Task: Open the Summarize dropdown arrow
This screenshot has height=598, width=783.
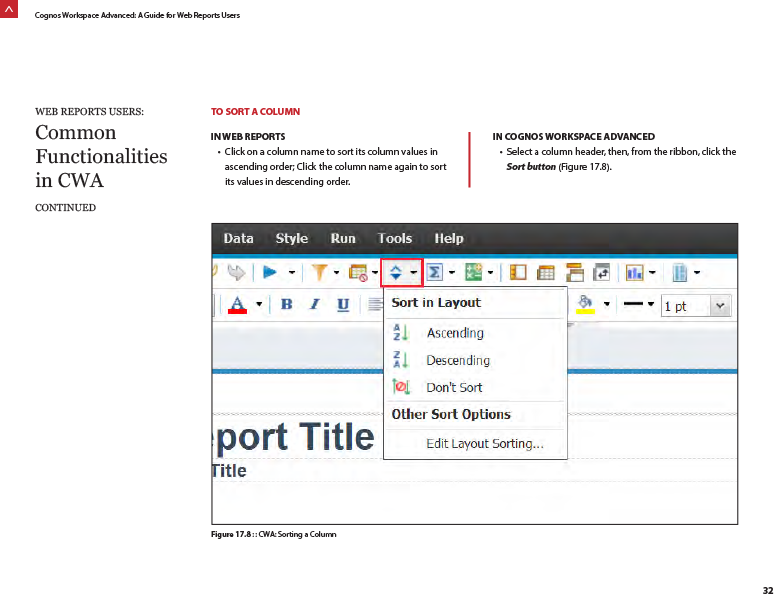Action: tap(452, 273)
